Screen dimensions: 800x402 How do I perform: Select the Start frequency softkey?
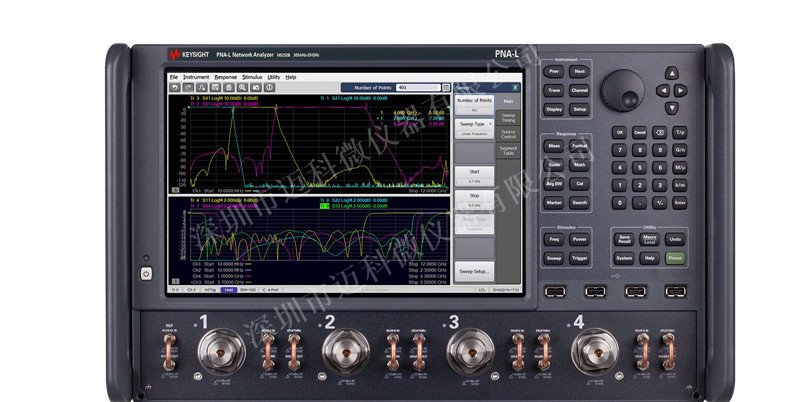[474, 176]
